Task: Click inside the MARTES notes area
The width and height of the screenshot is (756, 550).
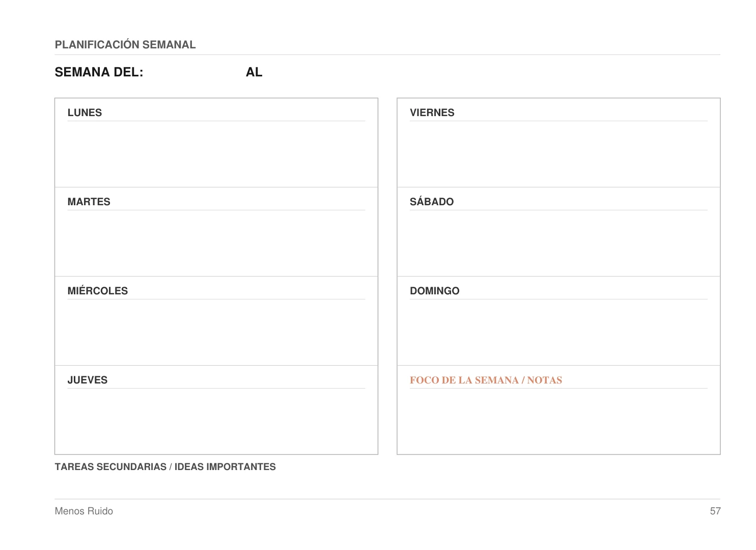Action: (x=216, y=242)
